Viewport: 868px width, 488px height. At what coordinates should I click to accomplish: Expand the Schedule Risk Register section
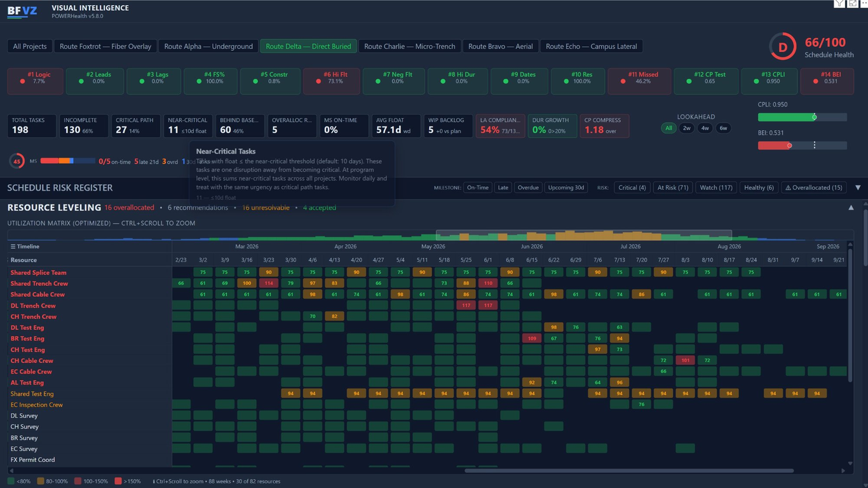tap(858, 187)
